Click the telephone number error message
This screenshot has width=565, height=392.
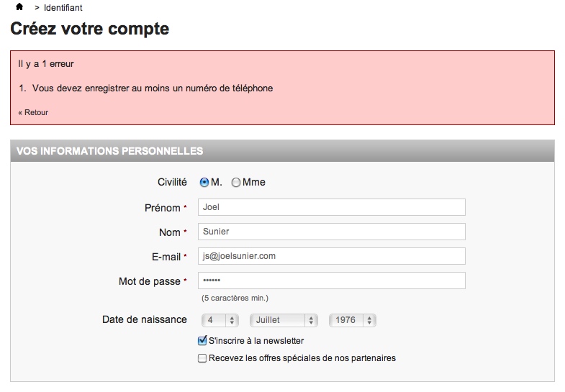[x=153, y=88]
